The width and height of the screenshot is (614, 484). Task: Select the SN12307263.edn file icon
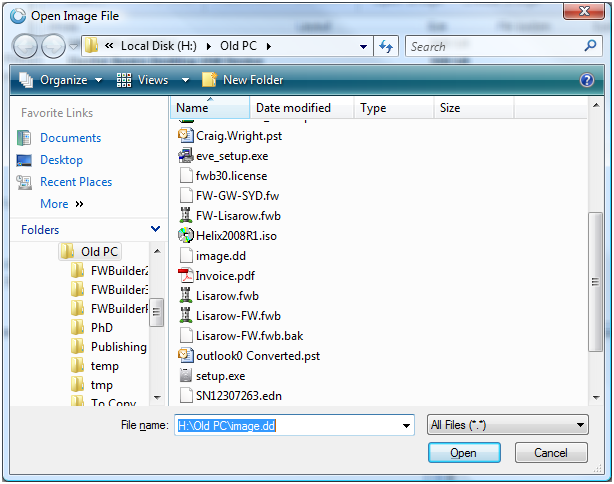(x=186, y=395)
